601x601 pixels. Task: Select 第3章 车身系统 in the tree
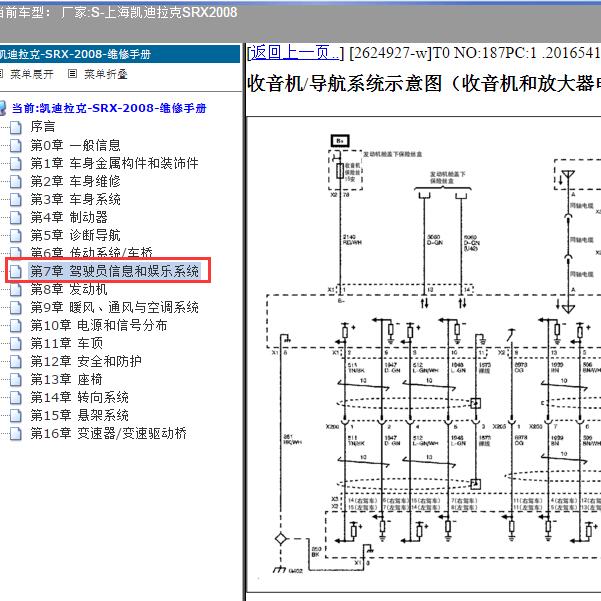point(76,199)
